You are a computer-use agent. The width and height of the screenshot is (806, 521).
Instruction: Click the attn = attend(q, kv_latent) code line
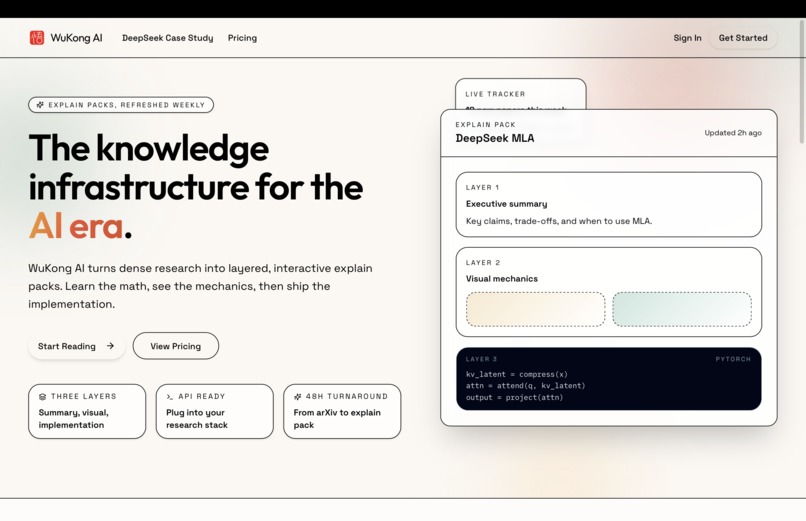pyautogui.click(x=525, y=385)
